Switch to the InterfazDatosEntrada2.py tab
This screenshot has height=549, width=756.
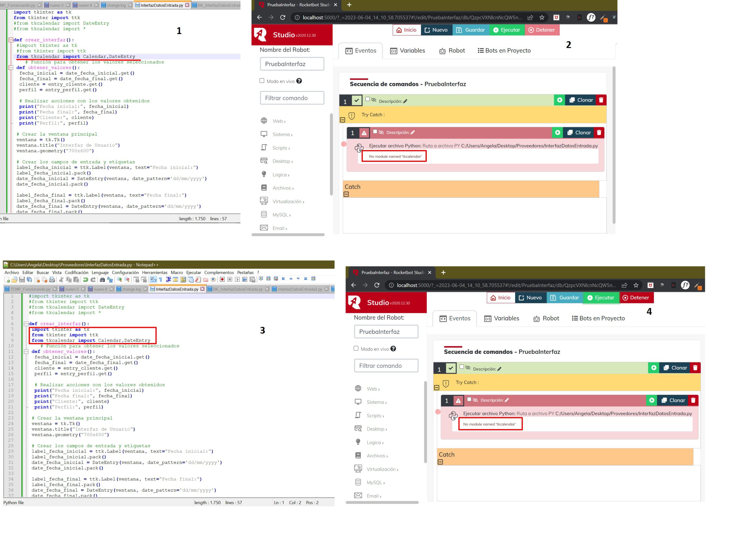pos(299,289)
